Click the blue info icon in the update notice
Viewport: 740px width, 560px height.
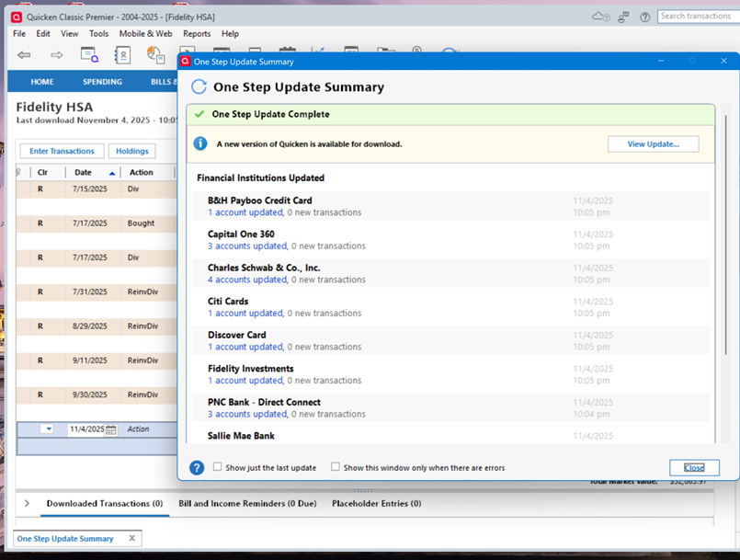(200, 143)
